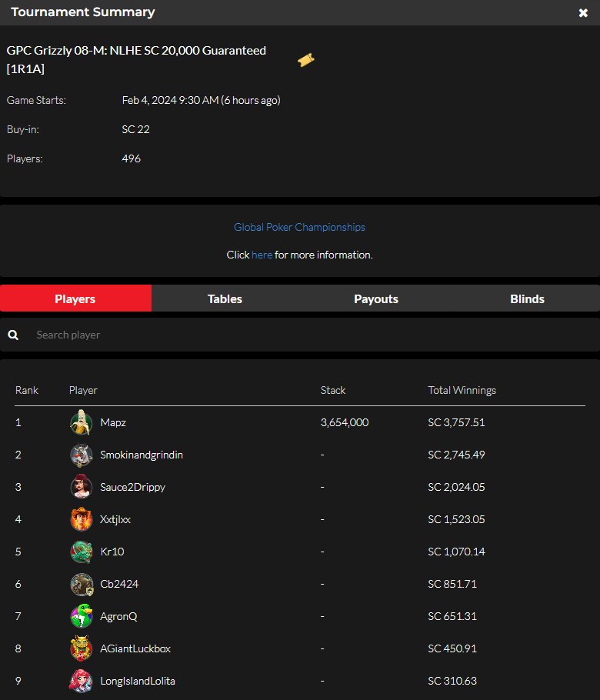This screenshot has height=700, width=600.
Task: Click winnings SC 1,523.05
Action: pos(456,519)
